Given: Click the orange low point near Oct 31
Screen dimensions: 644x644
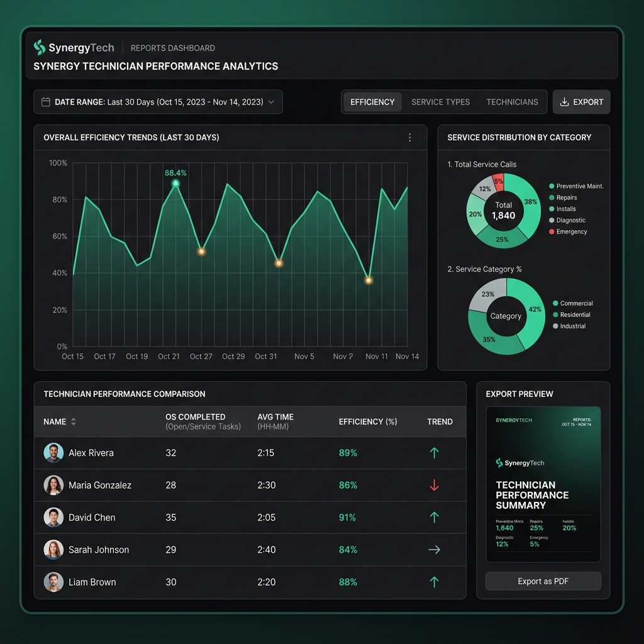Looking at the screenshot, I should pyautogui.click(x=279, y=264).
